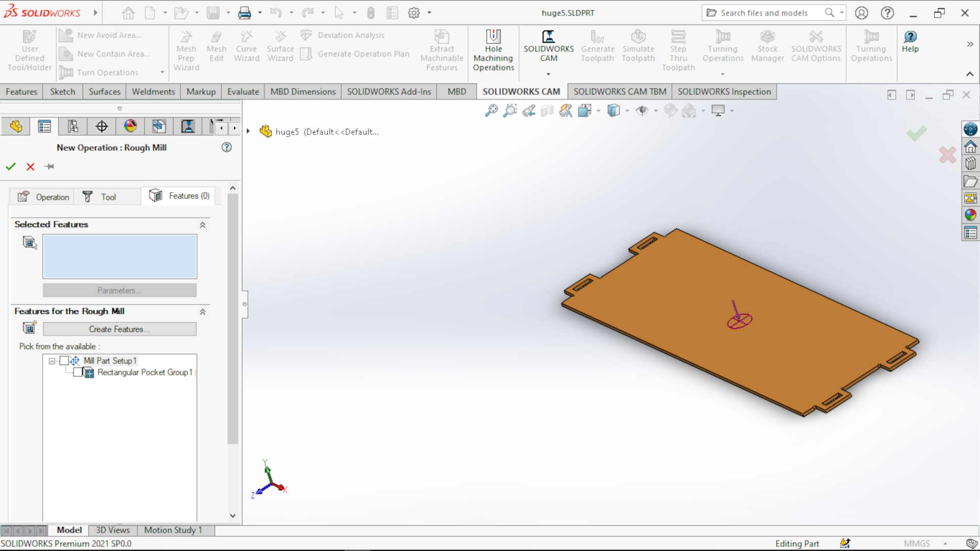Confirm the Rough Mill operation with green checkmark

coord(10,166)
